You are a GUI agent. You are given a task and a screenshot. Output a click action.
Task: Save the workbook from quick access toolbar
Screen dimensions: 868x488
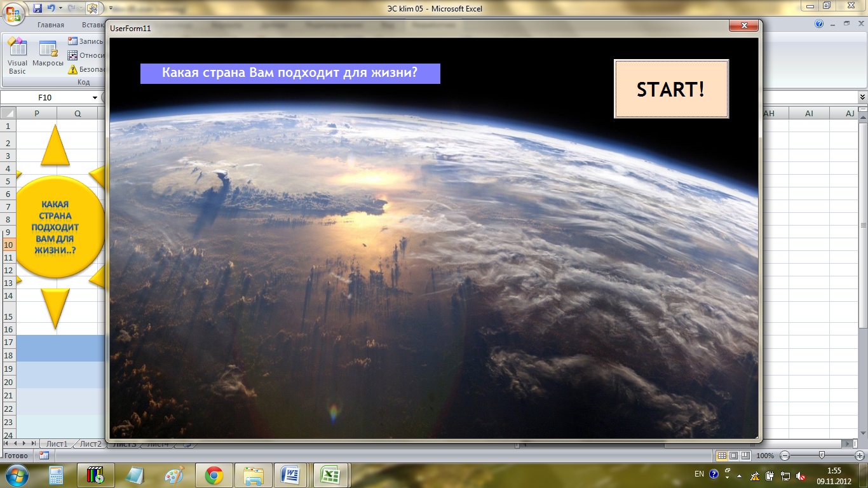[37, 8]
